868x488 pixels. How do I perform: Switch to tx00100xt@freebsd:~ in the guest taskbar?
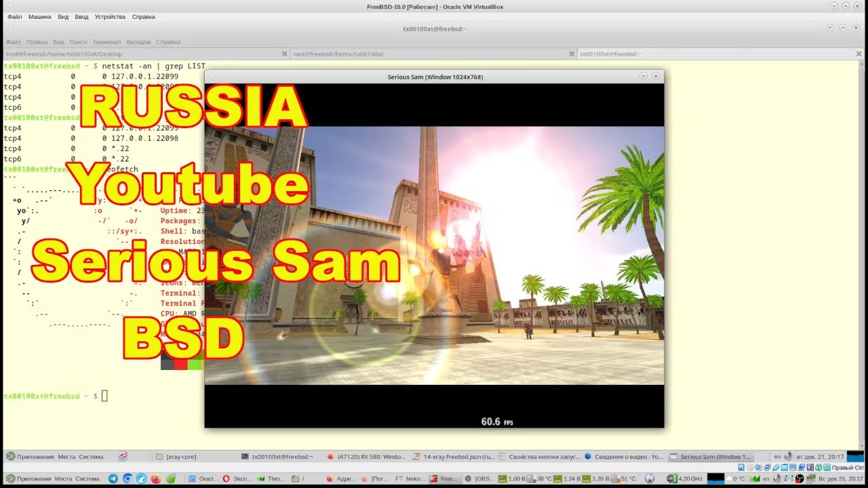pyautogui.click(x=281, y=457)
